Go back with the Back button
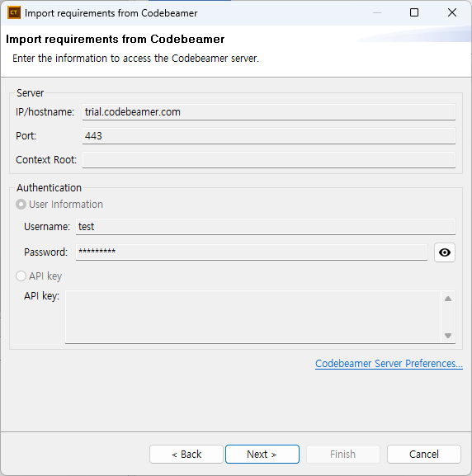The image size is (472, 476). coord(186,455)
